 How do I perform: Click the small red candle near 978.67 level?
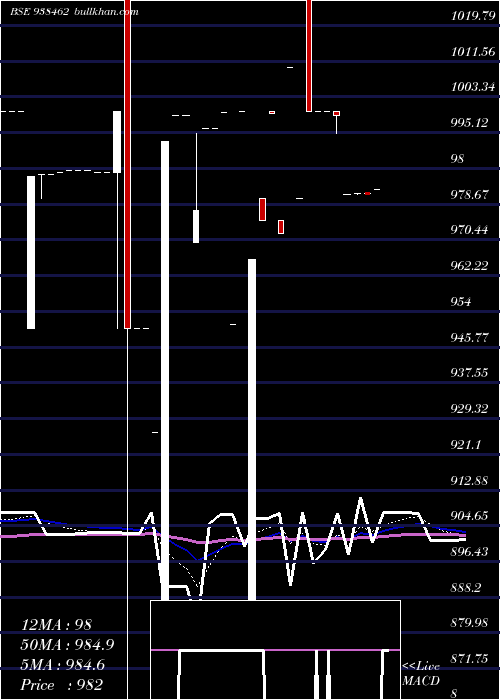[x=262, y=209]
